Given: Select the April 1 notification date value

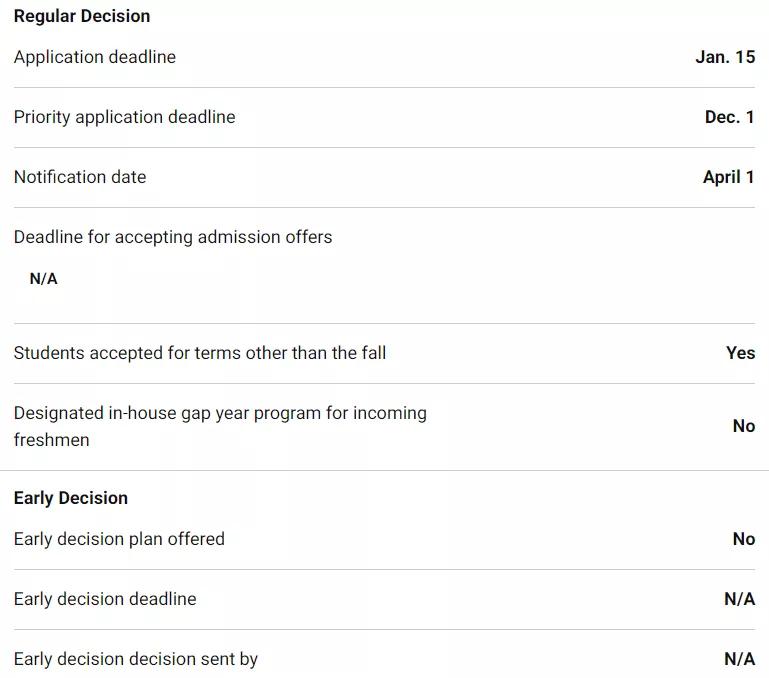Looking at the screenshot, I should [728, 177].
